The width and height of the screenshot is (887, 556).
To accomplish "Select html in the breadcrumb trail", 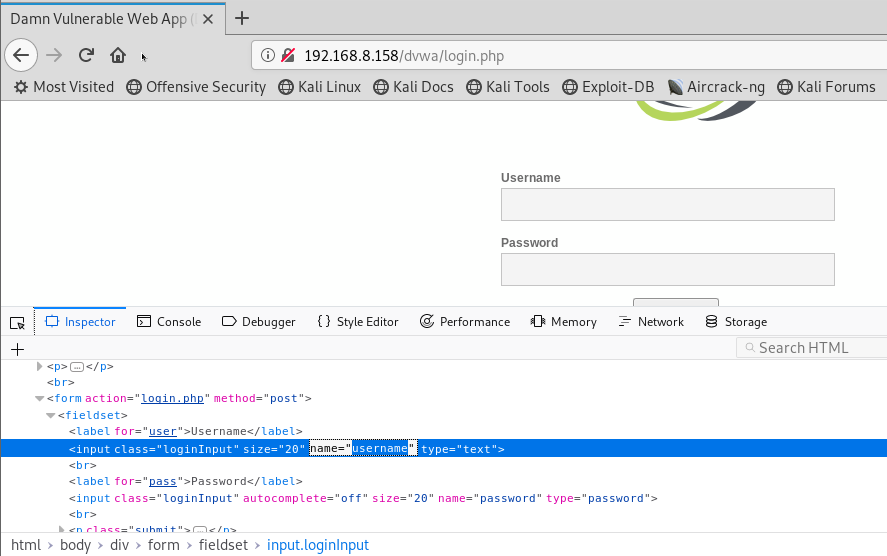I will (x=26, y=545).
